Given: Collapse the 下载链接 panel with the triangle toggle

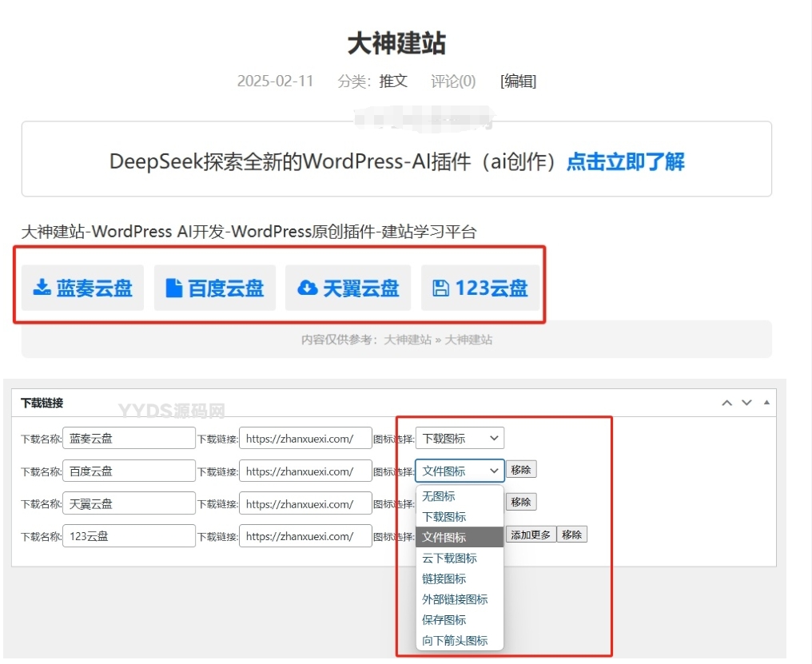Looking at the screenshot, I should 766,403.
